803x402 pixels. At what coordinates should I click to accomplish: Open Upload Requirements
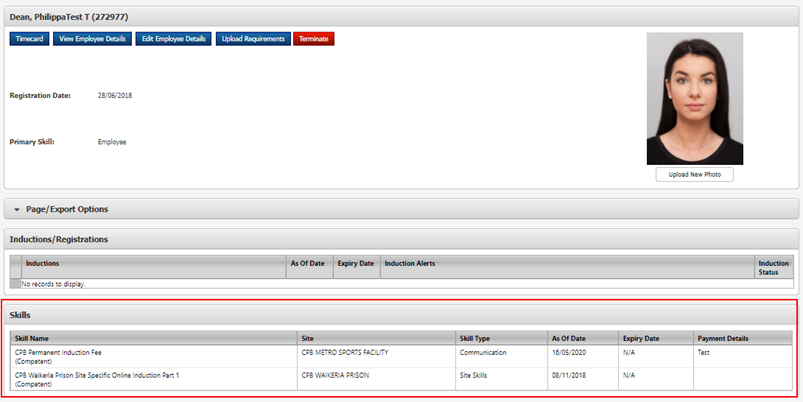[252, 39]
